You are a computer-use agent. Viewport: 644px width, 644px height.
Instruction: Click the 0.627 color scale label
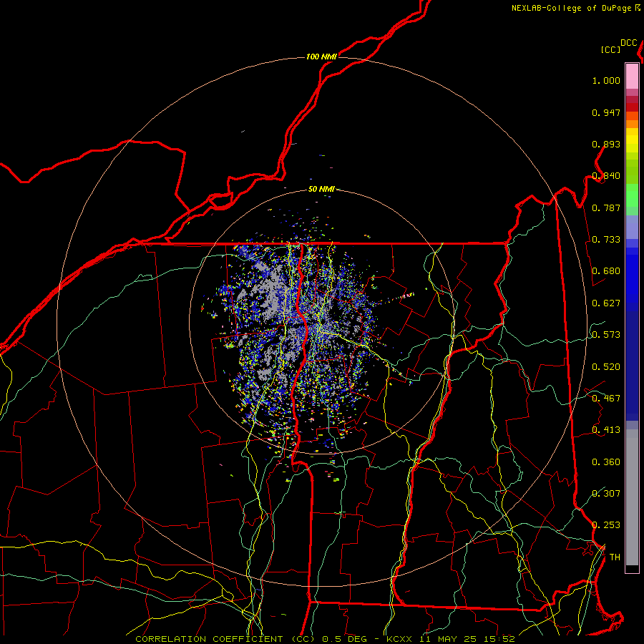(606, 303)
